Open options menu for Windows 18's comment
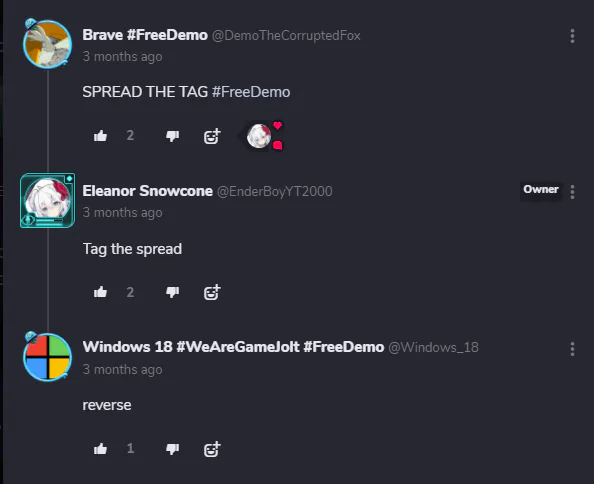The height and width of the screenshot is (484, 594). tap(572, 349)
